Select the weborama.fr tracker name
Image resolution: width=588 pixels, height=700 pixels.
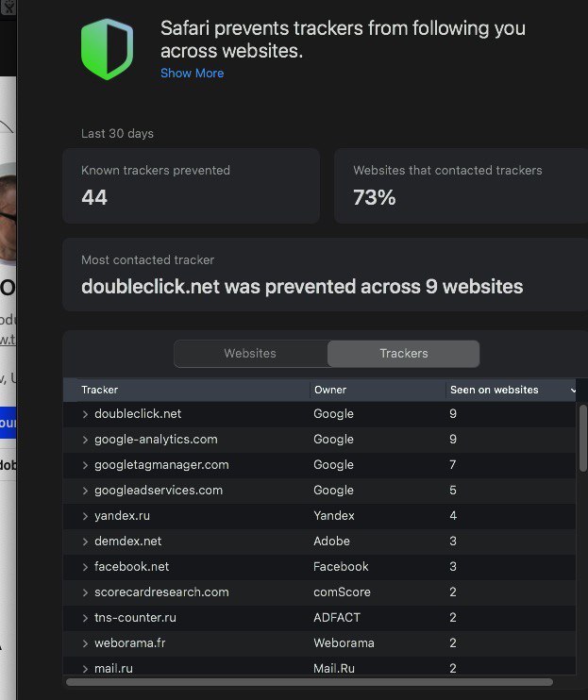(130, 642)
